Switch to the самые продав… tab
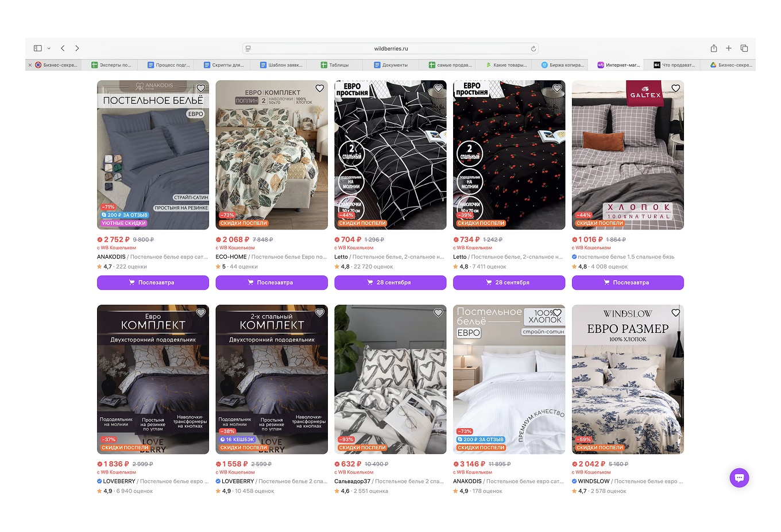The image size is (781, 532). click(447, 65)
